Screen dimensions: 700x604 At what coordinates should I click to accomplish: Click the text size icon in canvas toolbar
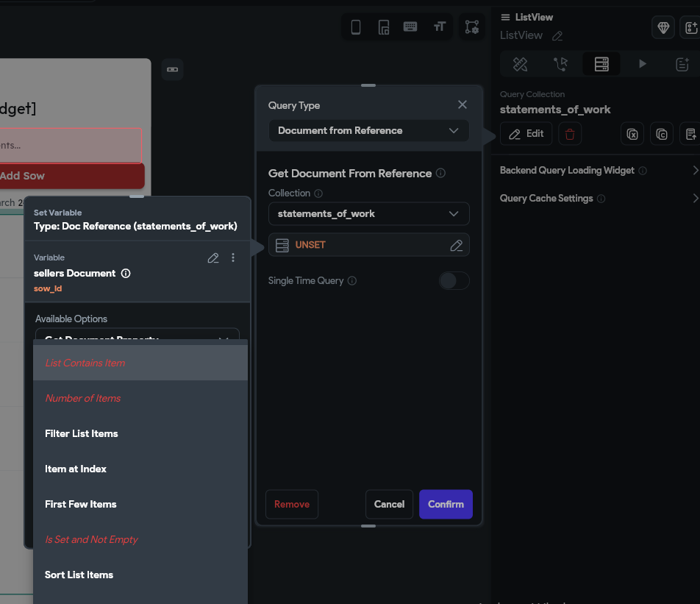coord(440,28)
